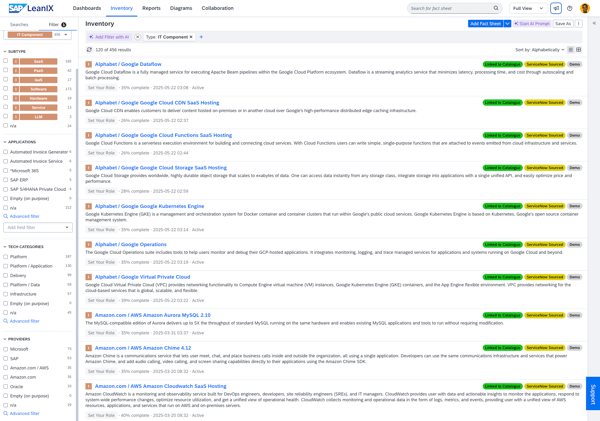This screenshot has height=421, width=600.
Task: Open the Support side tab
Action: [593, 393]
